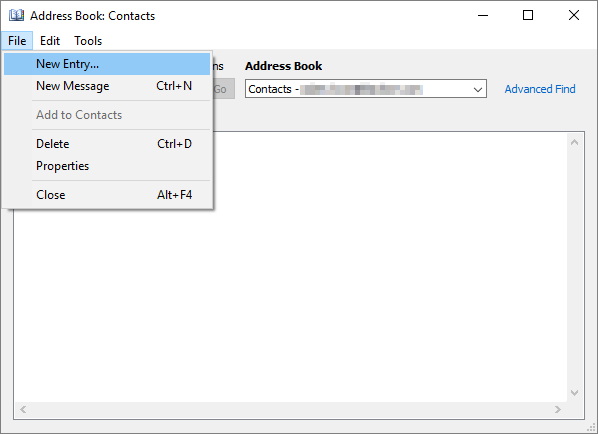Select New Entry... from the File menu
The height and width of the screenshot is (434, 598).
point(107,64)
